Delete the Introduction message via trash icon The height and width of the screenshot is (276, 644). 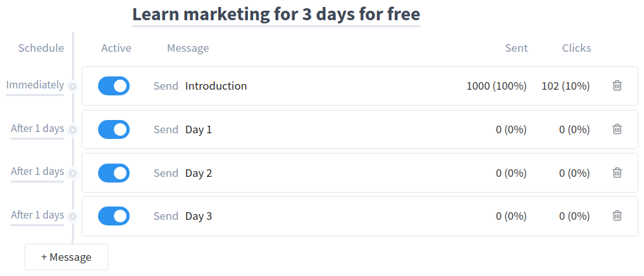617,86
